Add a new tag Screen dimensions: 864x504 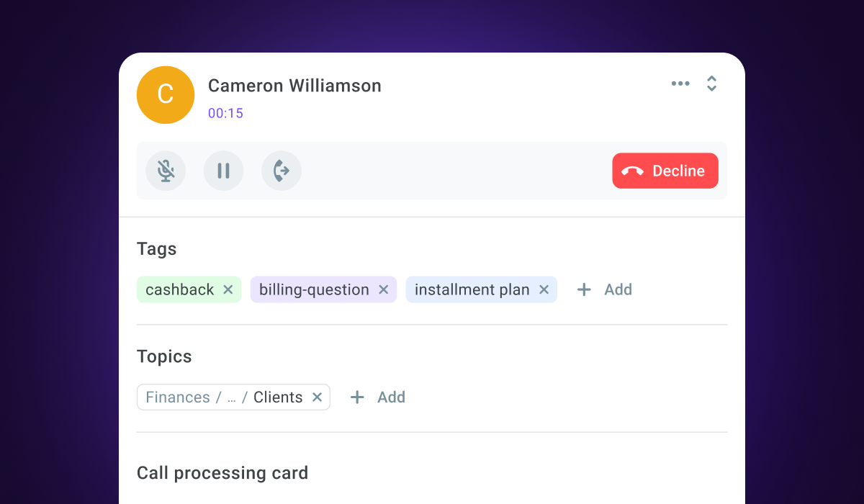click(x=605, y=289)
